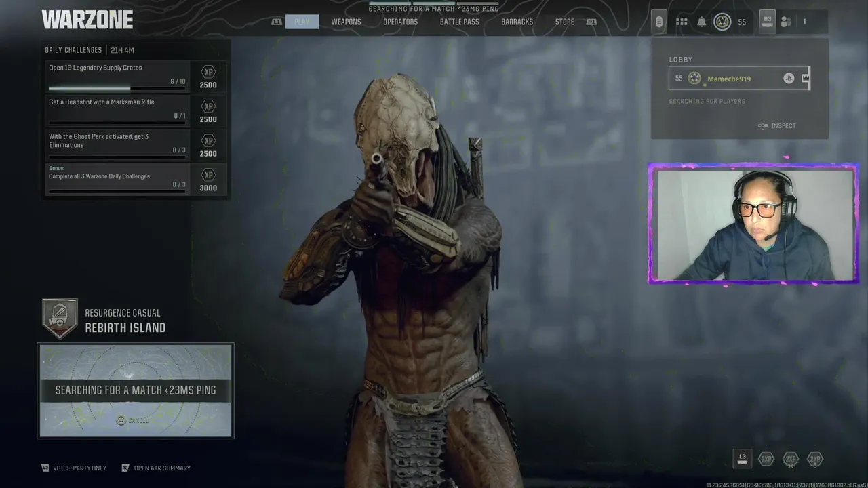Click the level 55 number in top bar
Image resolution: width=868 pixels, height=488 pixels.
click(x=742, y=22)
